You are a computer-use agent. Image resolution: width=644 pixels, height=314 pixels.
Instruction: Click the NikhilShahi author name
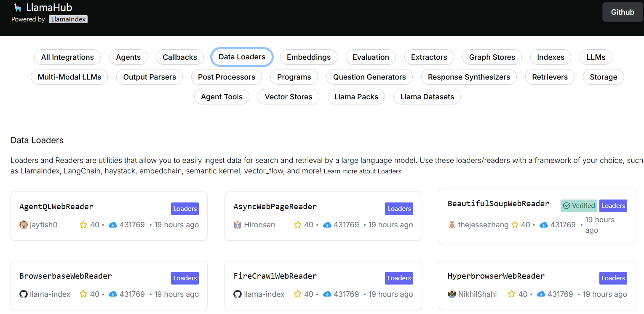click(478, 294)
